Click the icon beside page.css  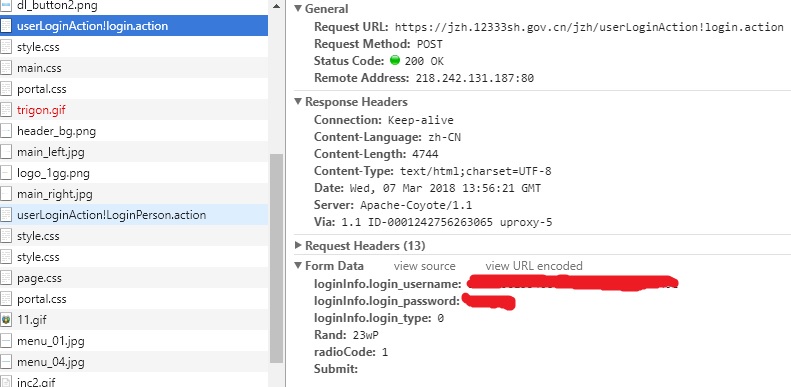coord(6,278)
